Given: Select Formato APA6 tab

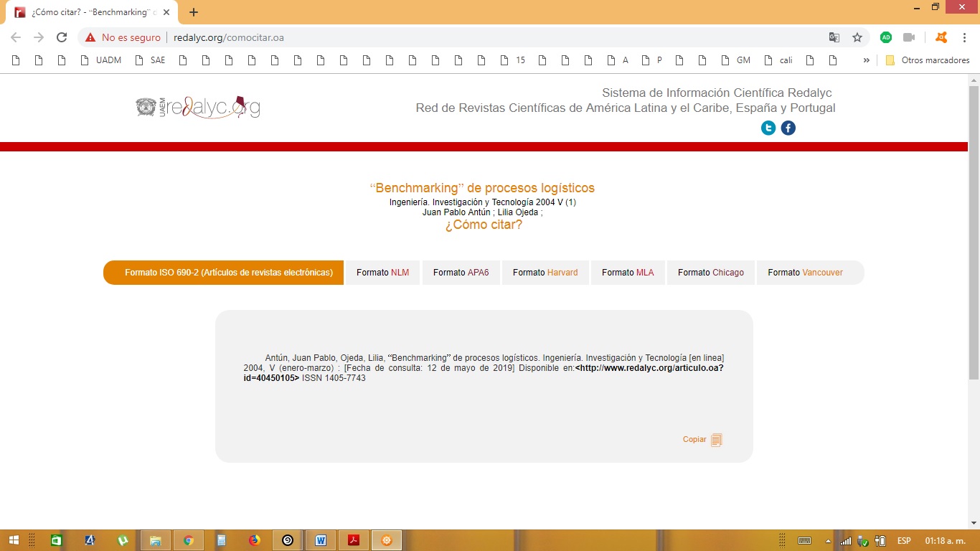Looking at the screenshot, I should click(x=461, y=273).
